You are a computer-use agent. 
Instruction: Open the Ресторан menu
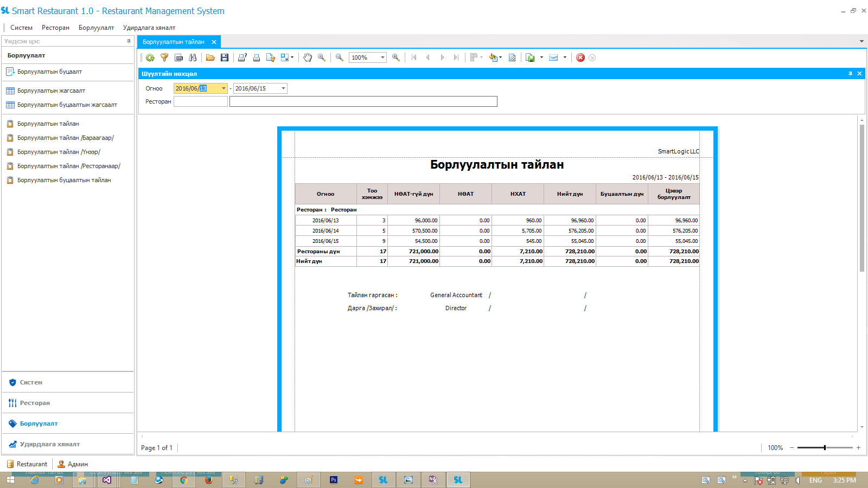(55, 28)
